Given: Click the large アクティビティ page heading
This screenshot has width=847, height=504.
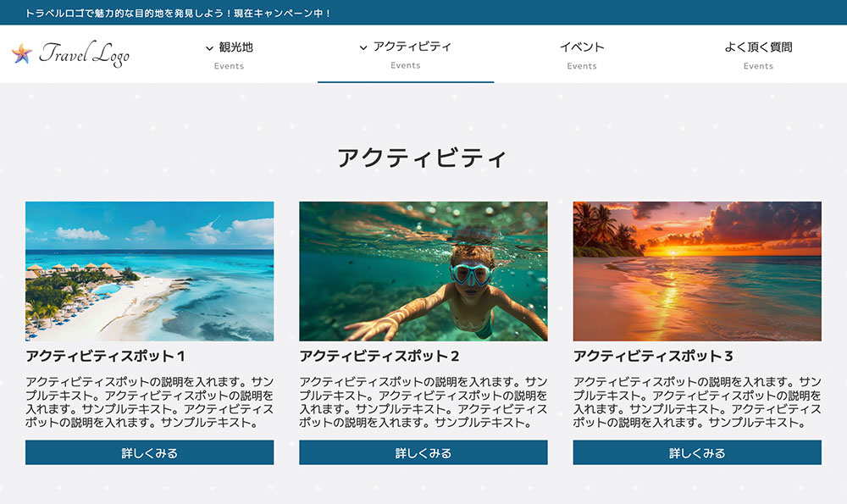Looking at the screenshot, I should click(423, 158).
